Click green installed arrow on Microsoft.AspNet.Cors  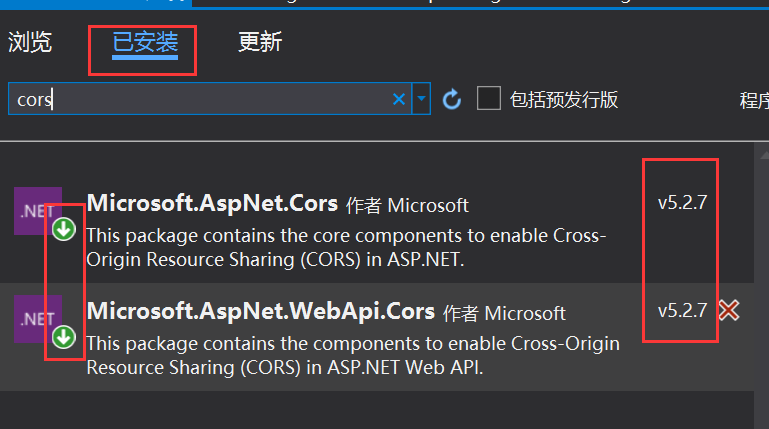click(x=64, y=230)
